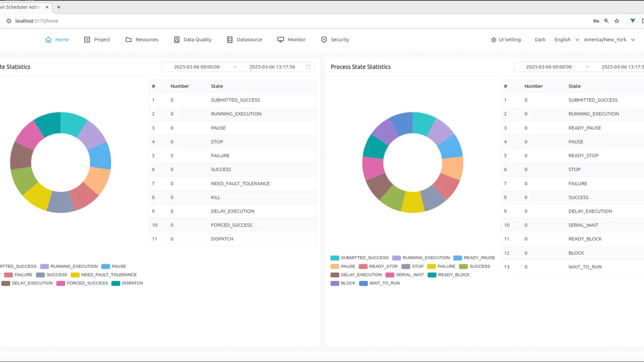The height and width of the screenshot is (362, 644).
Task: Click the Project list icon
Action: point(87,39)
